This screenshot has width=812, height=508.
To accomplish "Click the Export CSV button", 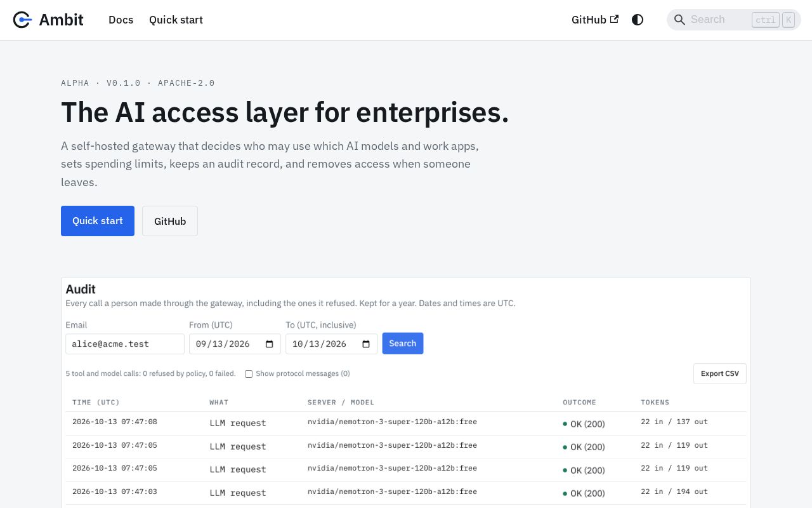I will [720, 373].
